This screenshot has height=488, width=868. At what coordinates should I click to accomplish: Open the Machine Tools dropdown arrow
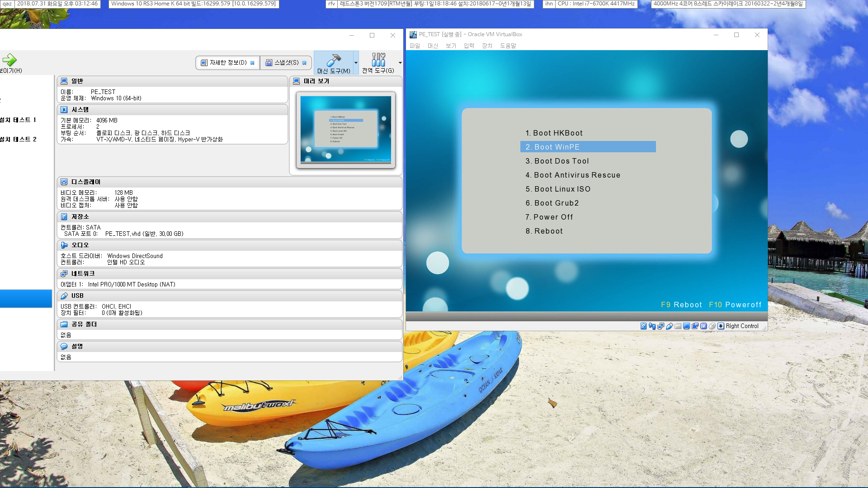(356, 63)
